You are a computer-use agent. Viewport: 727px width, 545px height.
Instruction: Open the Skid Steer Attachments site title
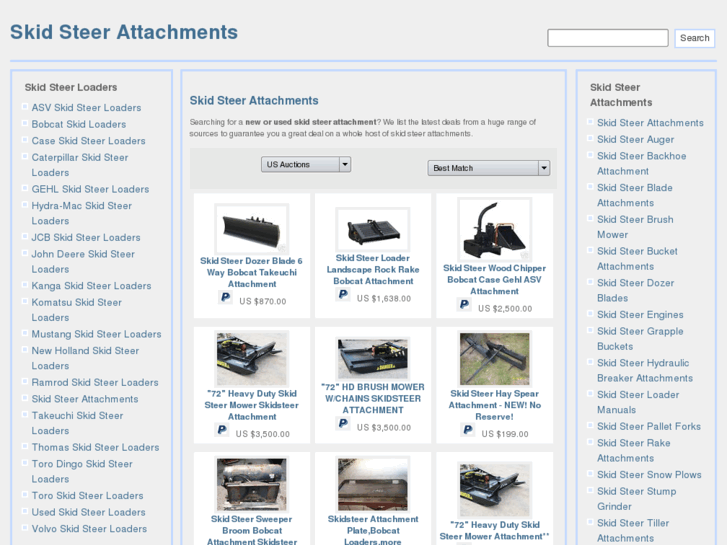click(x=124, y=32)
